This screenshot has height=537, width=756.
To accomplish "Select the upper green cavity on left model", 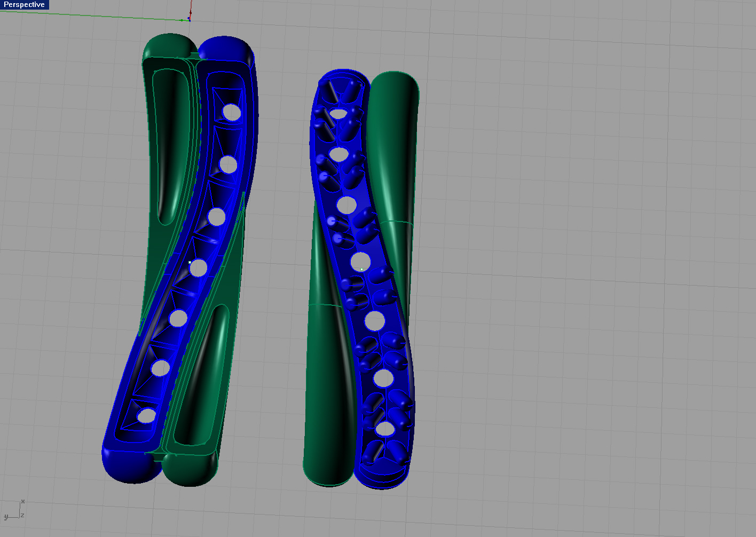I will 171,144.
